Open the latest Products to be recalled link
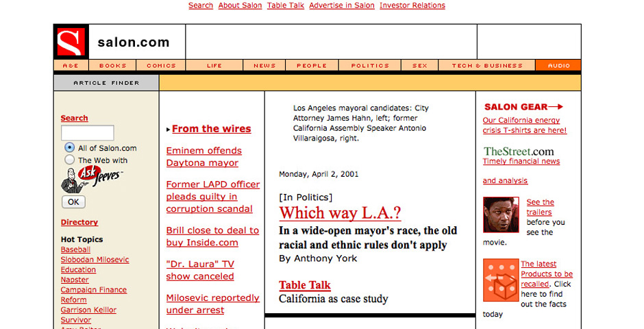The width and height of the screenshot is (644, 329). tap(547, 273)
